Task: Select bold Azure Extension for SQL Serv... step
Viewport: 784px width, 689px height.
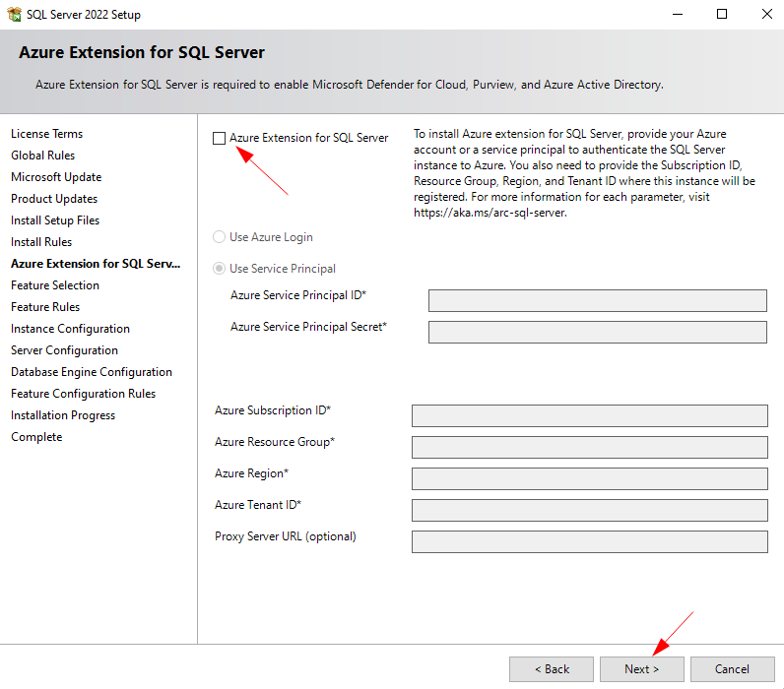Action: pyautogui.click(x=96, y=264)
